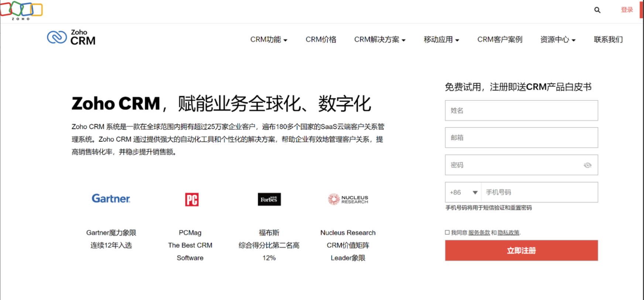The width and height of the screenshot is (644, 300).
Task: Expand the CRM功能 menu
Action: coord(268,40)
